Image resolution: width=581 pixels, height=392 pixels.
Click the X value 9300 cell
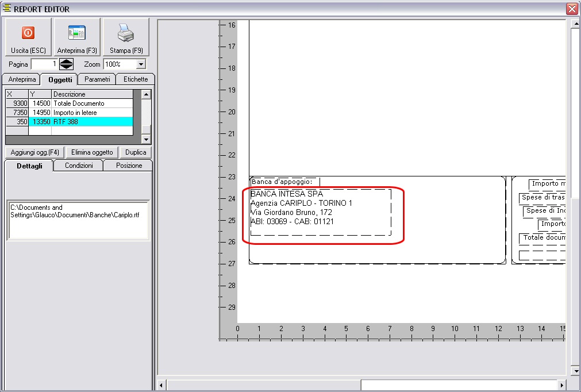click(17, 103)
